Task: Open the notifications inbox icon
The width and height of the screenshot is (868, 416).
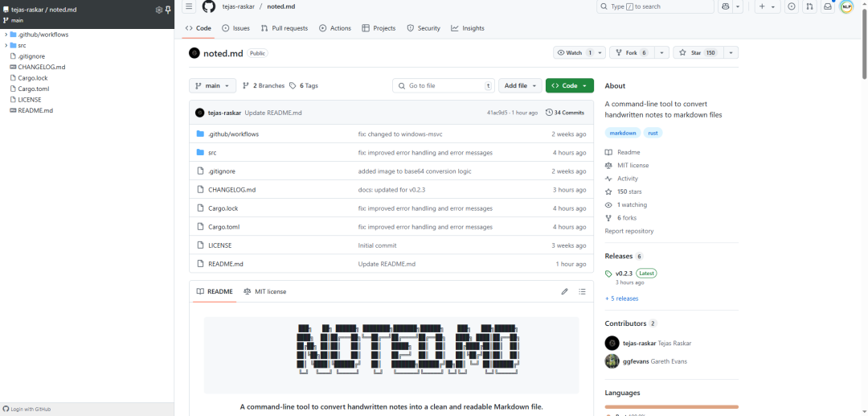Action: click(x=828, y=6)
